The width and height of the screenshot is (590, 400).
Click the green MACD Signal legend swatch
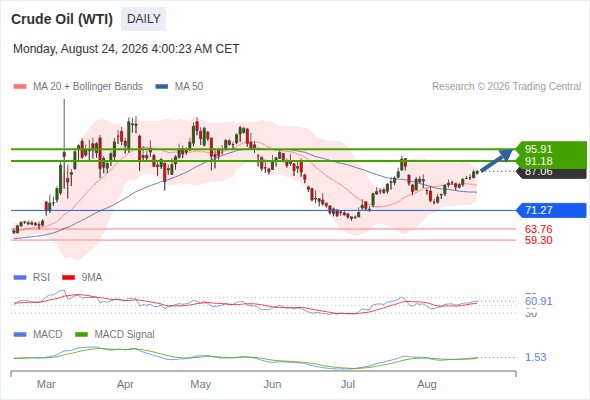[x=81, y=335]
